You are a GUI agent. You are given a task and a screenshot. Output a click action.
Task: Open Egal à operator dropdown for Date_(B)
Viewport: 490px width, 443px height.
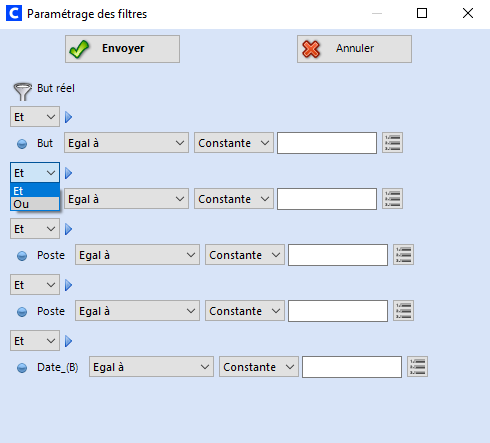tap(151, 367)
